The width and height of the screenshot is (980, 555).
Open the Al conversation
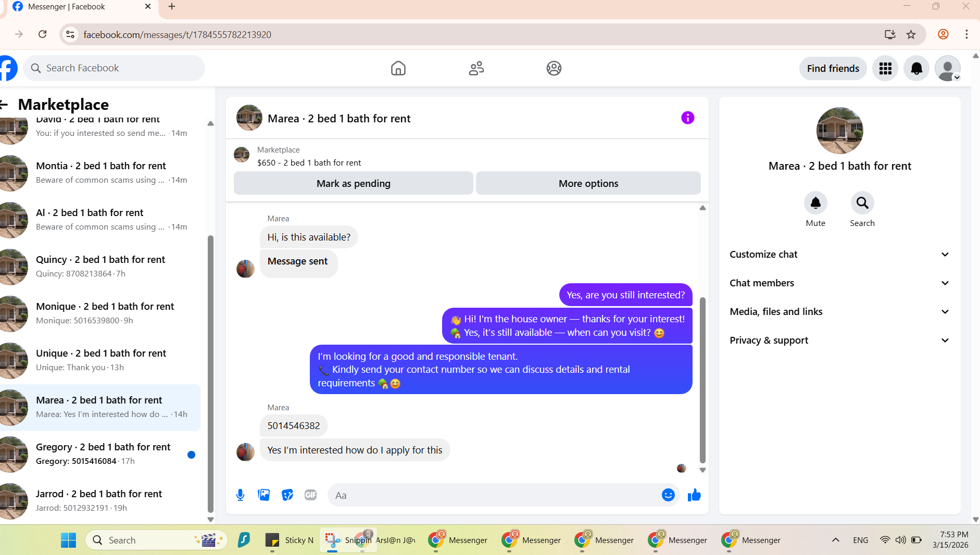[x=100, y=220]
